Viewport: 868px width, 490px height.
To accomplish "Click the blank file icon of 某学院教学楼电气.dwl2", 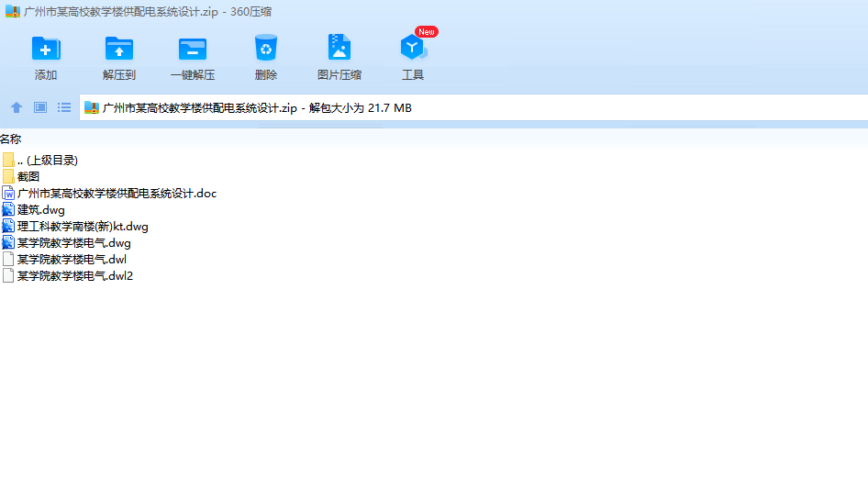I will click(x=8, y=275).
